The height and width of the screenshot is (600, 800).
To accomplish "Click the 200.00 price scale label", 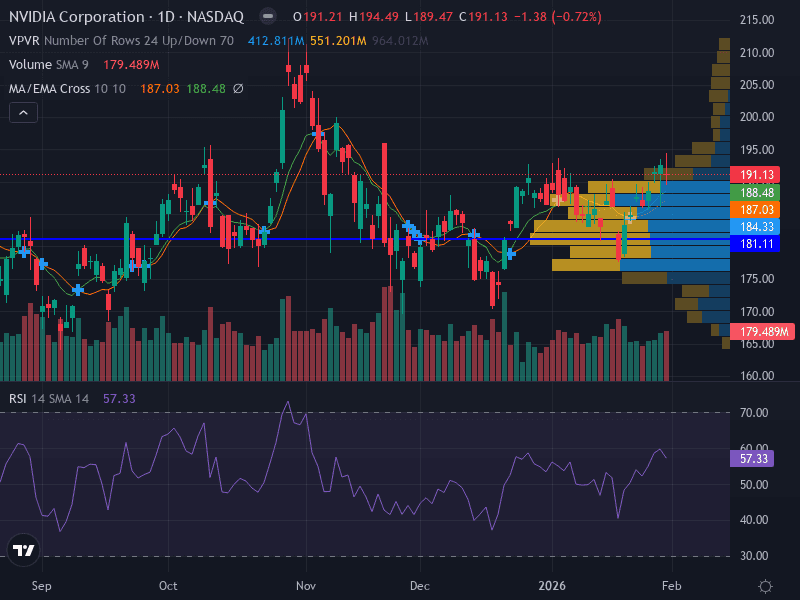I will tap(757, 117).
